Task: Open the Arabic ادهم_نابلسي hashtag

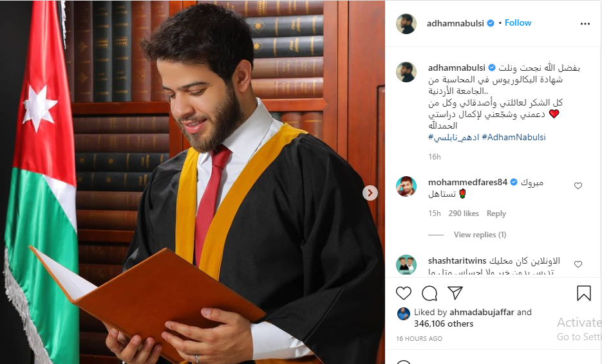Action: click(x=453, y=138)
